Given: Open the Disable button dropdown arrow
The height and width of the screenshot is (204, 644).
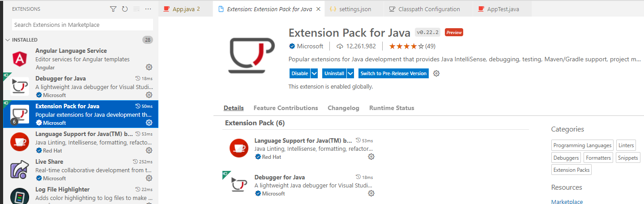Looking at the screenshot, I should pyautogui.click(x=314, y=73).
